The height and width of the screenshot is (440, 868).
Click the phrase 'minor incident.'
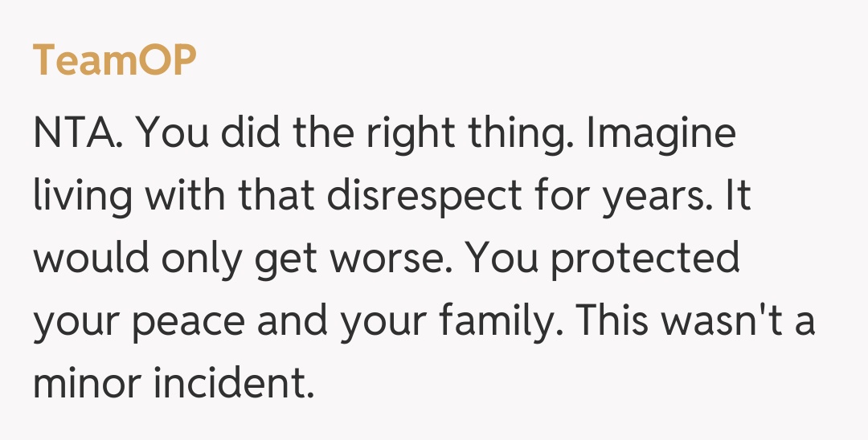pos(173,385)
